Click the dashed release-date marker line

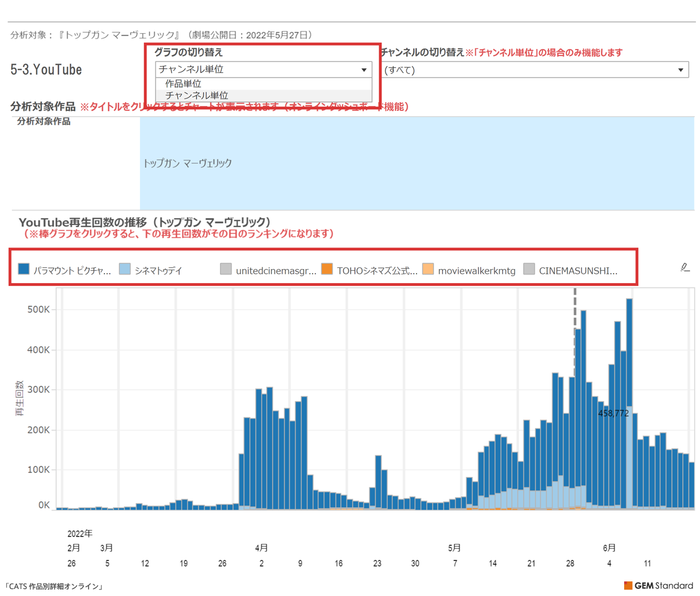[x=575, y=332]
